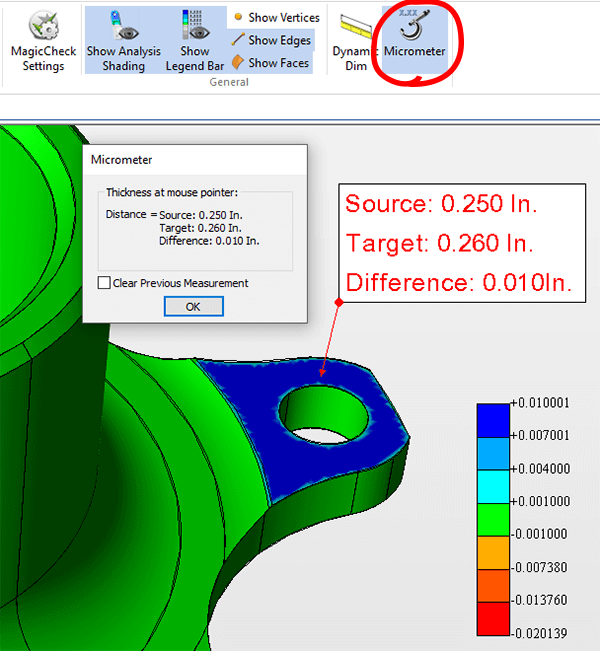Screen dimensions: 600x651
Task: Click the dark orange legend swatch
Action: 493,586
